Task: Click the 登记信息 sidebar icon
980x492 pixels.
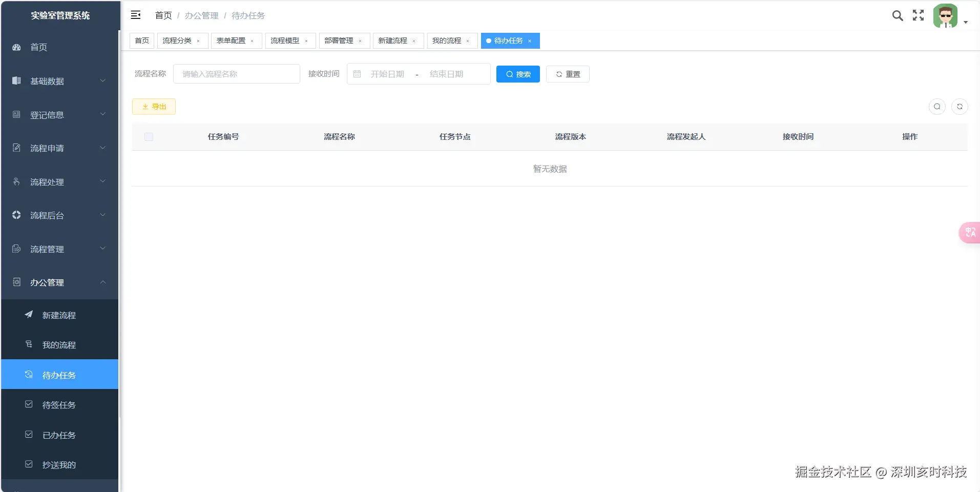Action: 16,114
